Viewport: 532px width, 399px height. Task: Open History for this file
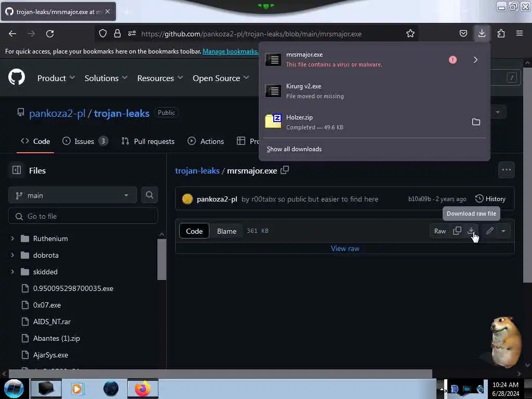pos(490,199)
